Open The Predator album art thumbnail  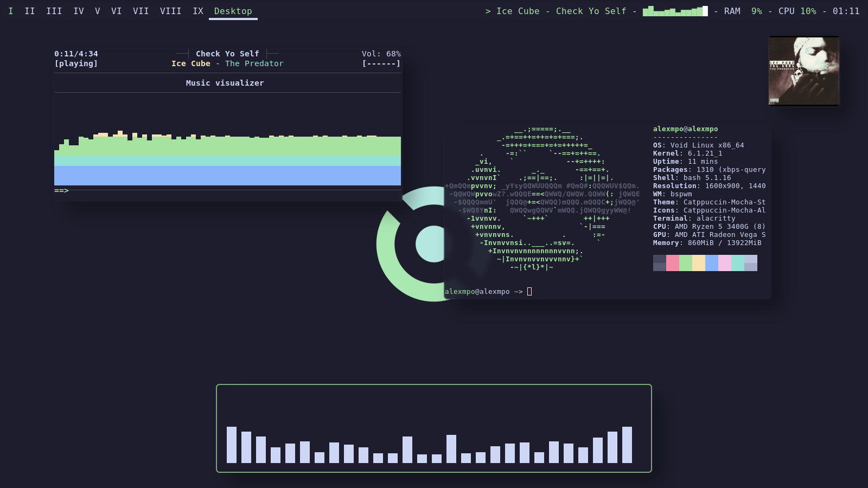(803, 71)
